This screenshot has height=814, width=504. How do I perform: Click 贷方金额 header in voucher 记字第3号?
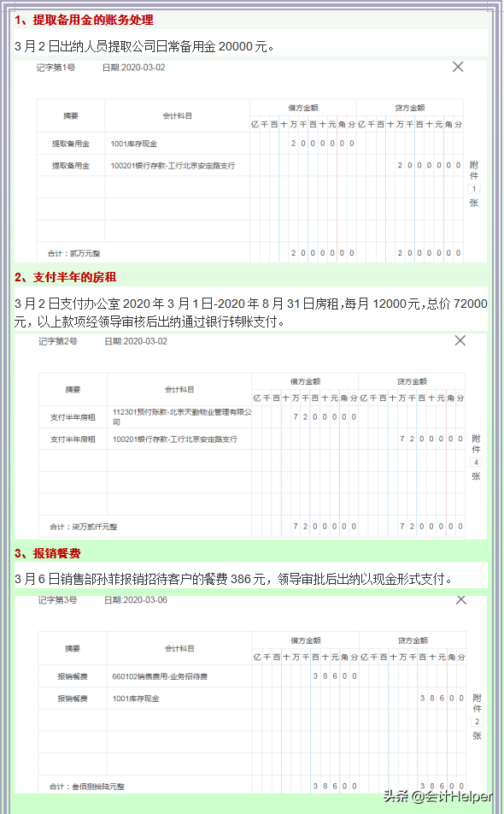point(413,640)
